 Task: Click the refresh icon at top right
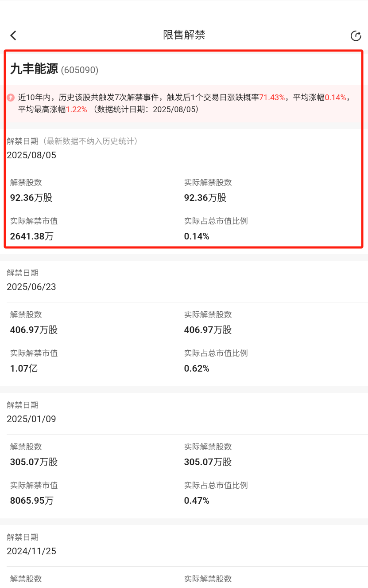[356, 36]
